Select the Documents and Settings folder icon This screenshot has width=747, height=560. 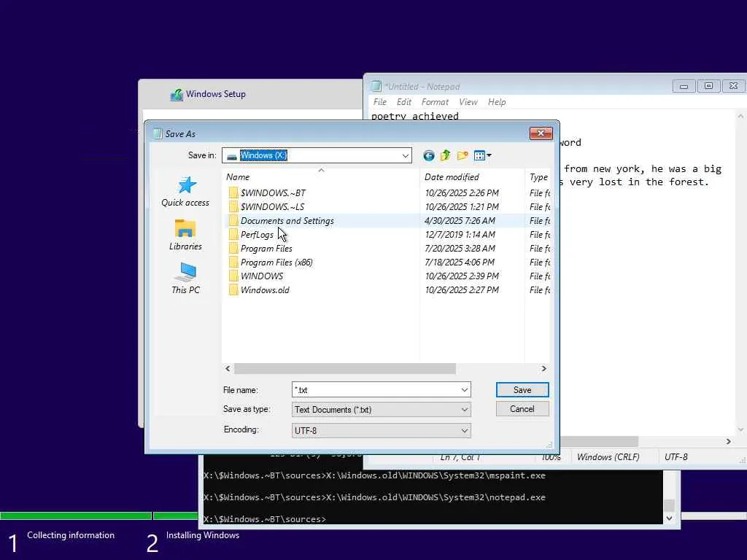tap(233, 220)
